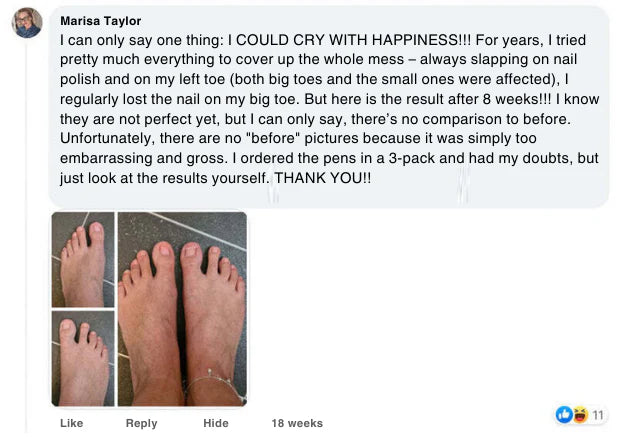Click the 18 weeks timestamp

tap(297, 423)
